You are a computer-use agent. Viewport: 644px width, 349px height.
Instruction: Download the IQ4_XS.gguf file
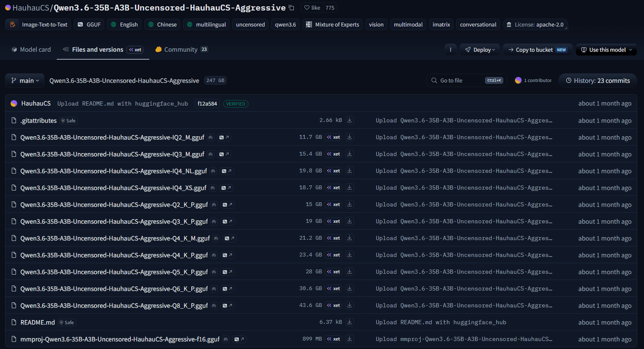coord(350,188)
